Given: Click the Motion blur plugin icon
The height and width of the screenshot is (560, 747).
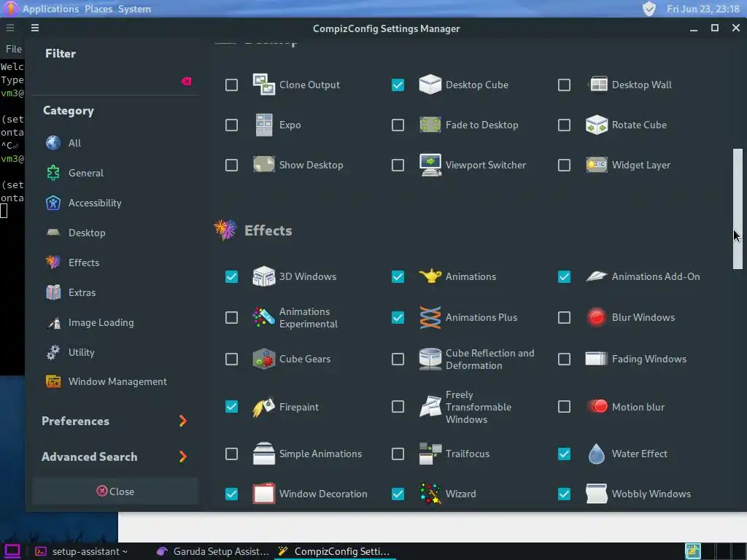Looking at the screenshot, I should (x=597, y=407).
